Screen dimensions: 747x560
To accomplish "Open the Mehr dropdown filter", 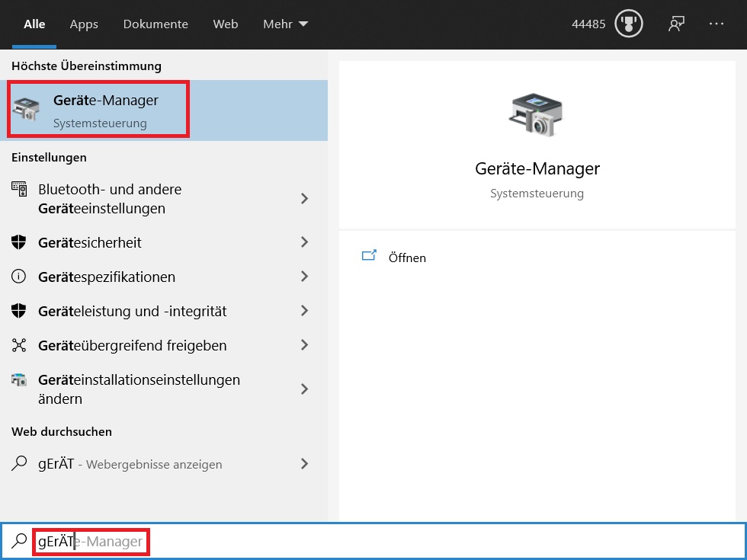I will click(x=285, y=24).
